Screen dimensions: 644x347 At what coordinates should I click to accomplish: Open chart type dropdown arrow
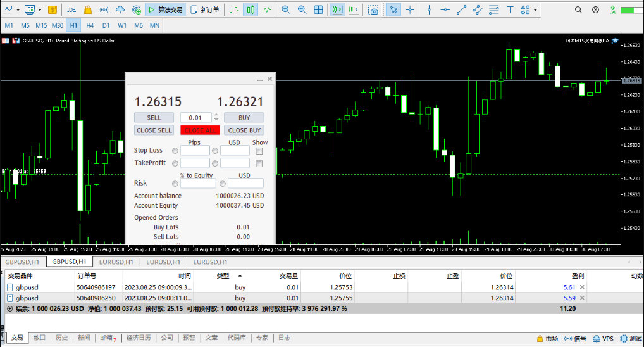point(18,9)
